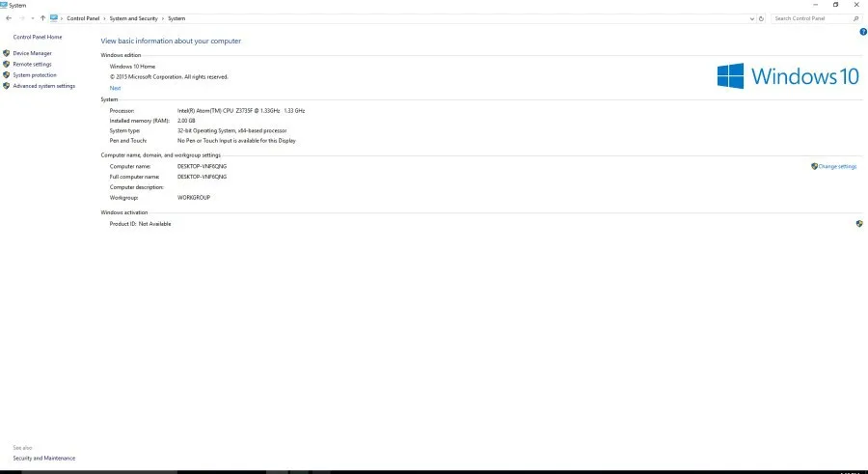This screenshot has height=474, width=868.
Task: Expand the address bar history dropdown
Action: (751, 18)
